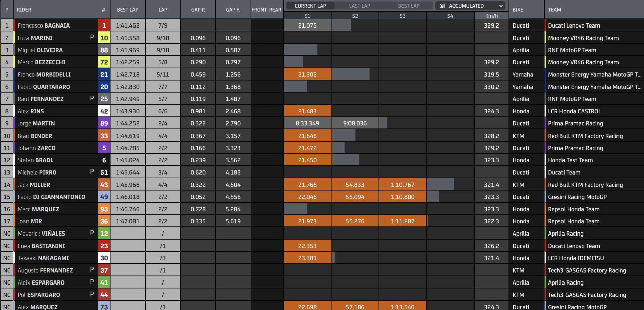
Task: Click lap count 5/11
Action: point(163,74)
